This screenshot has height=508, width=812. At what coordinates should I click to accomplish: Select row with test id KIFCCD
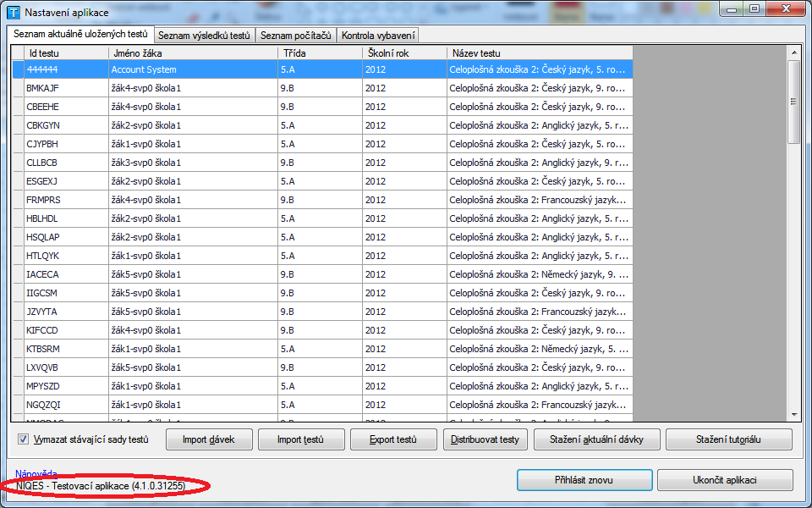pyautogui.click(x=322, y=331)
